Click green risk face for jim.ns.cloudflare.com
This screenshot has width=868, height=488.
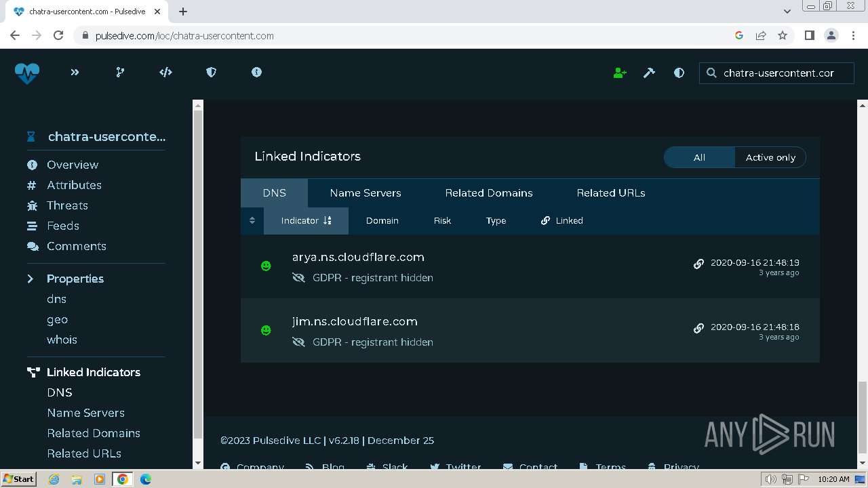point(266,331)
